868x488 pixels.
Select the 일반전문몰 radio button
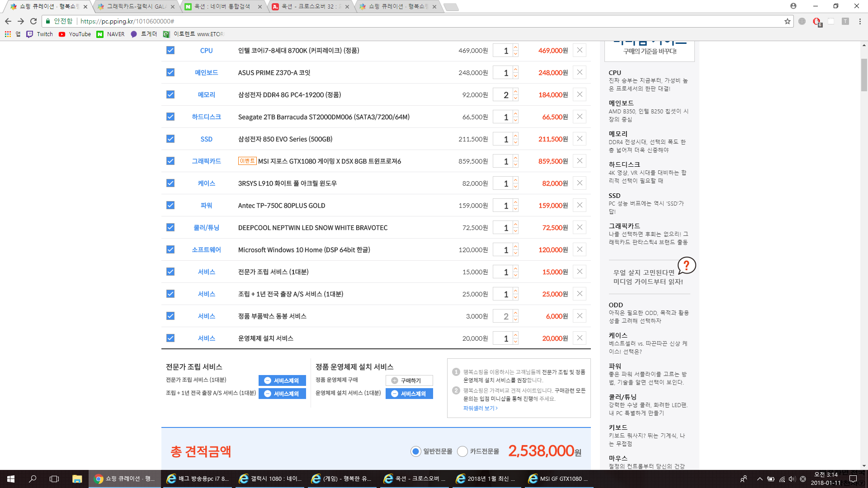415,451
